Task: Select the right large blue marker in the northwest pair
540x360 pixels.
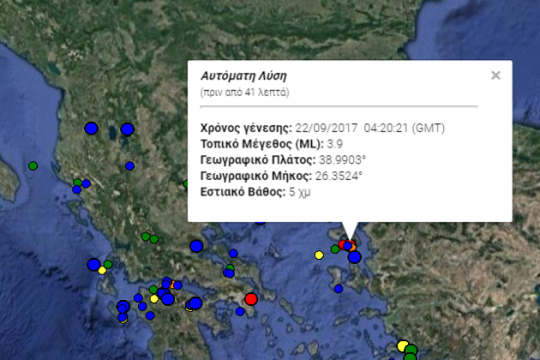Action: click(127, 129)
